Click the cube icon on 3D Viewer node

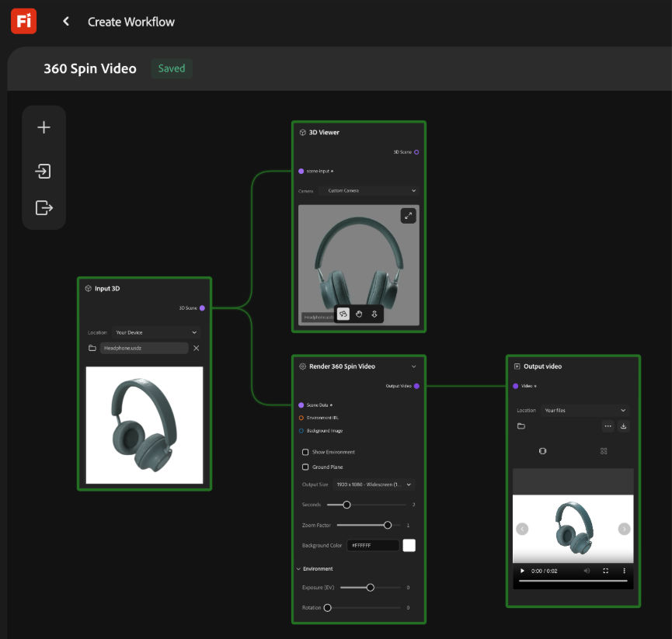tap(302, 132)
